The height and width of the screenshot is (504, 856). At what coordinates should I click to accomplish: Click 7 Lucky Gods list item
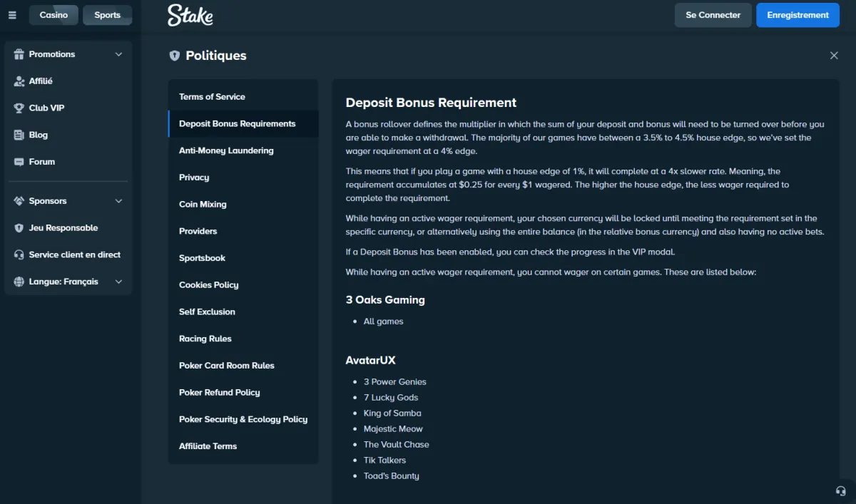click(391, 398)
